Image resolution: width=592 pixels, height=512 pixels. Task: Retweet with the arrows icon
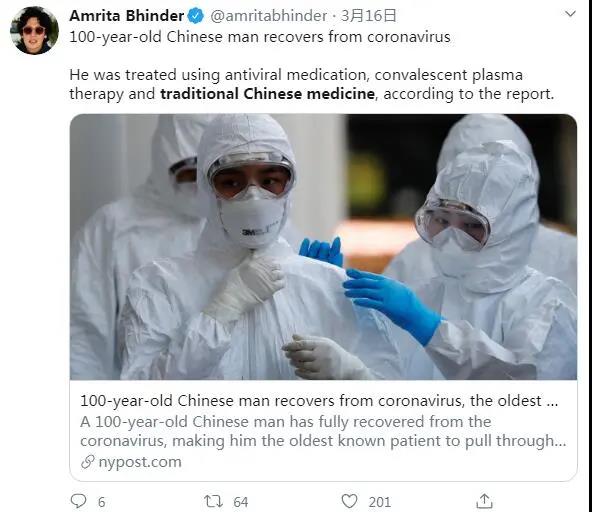pyautogui.click(x=213, y=501)
